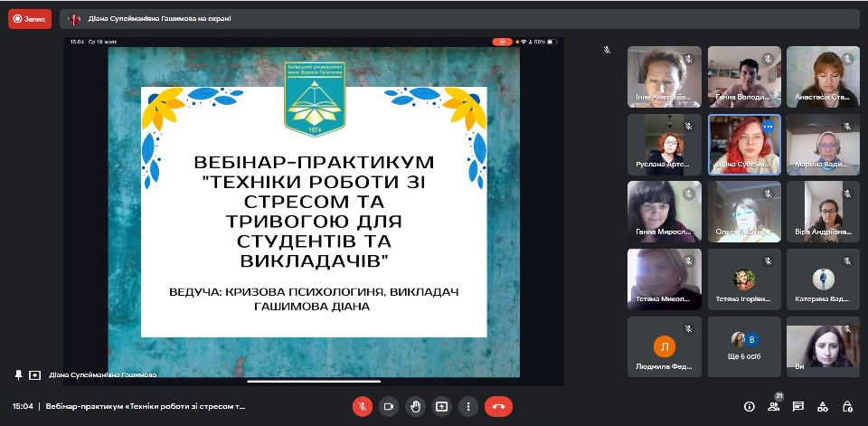Select Діана Сулейм highlighted video tile
This screenshot has height=426, width=868.
(744, 145)
